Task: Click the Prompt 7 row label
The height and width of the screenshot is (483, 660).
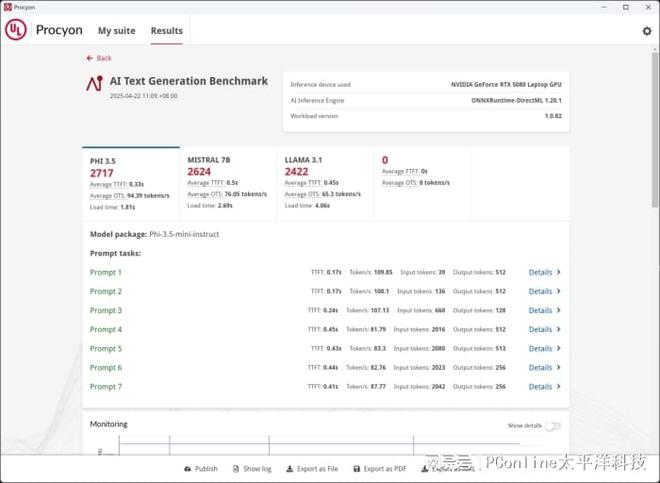Action: click(x=106, y=387)
